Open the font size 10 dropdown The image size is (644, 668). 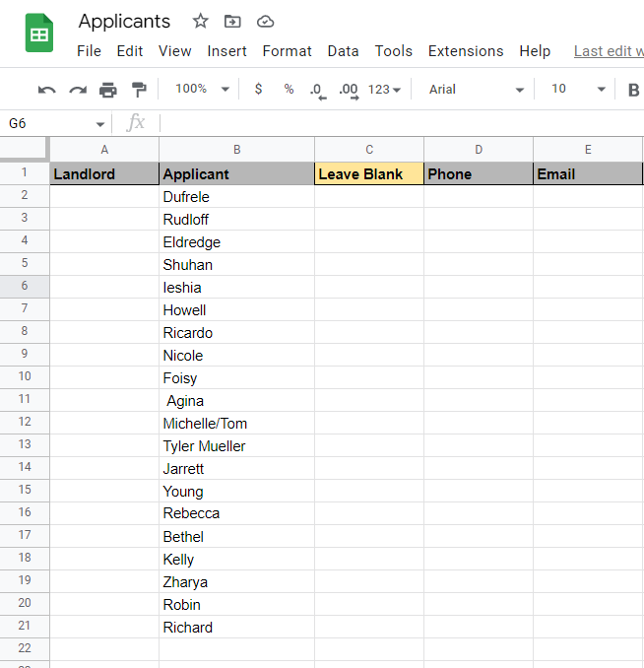[x=579, y=90]
